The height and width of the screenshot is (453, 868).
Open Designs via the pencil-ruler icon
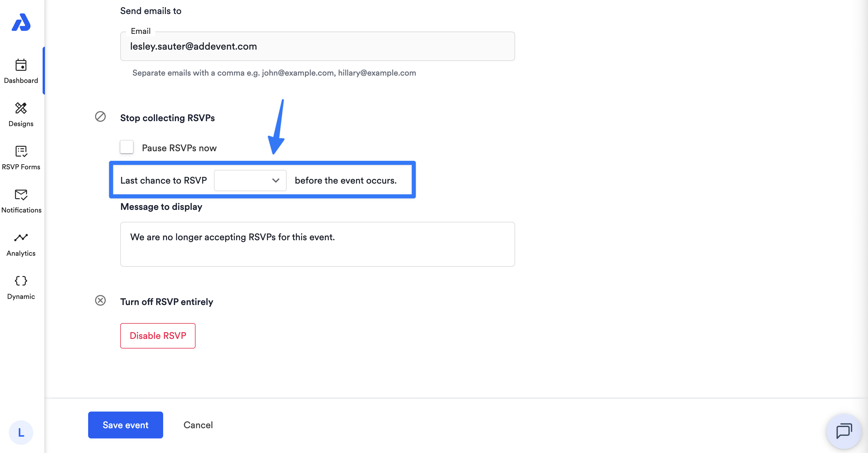21,108
